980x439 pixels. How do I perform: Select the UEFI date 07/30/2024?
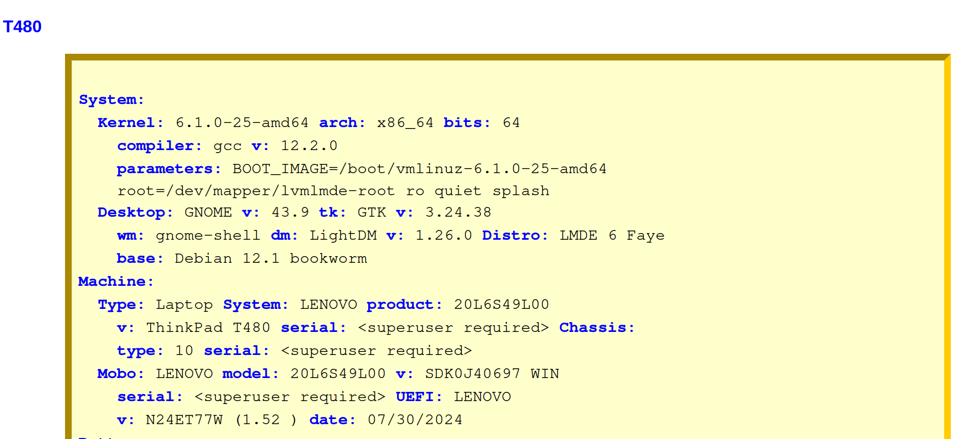[x=415, y=420]
